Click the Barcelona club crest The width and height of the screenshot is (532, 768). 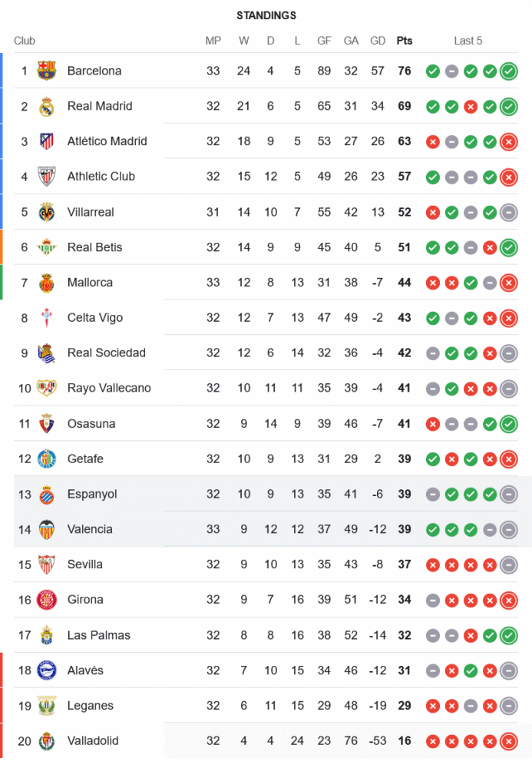pyautogui.click(x=47, y=71)
